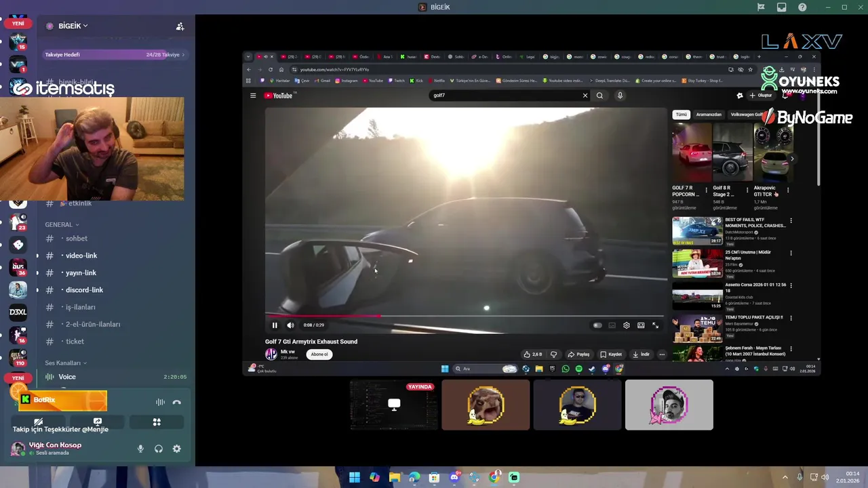Open the voice noise suppression icon
868x488 pixels.
160,402
